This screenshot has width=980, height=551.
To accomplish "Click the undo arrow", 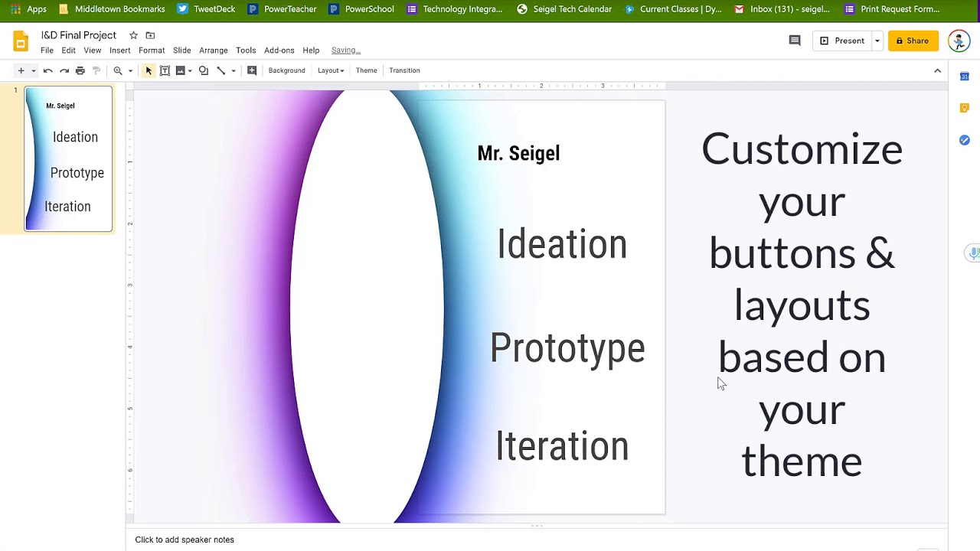I will tap(47, 70).
